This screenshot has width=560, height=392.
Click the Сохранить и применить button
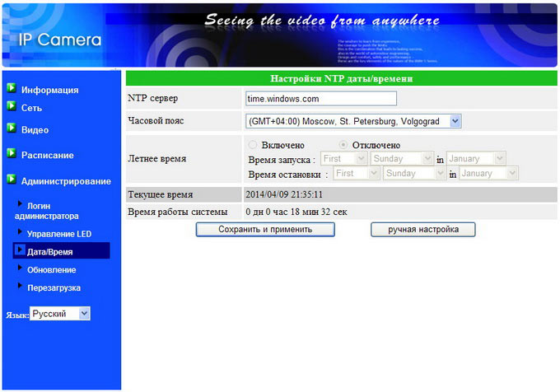point(265,230)
